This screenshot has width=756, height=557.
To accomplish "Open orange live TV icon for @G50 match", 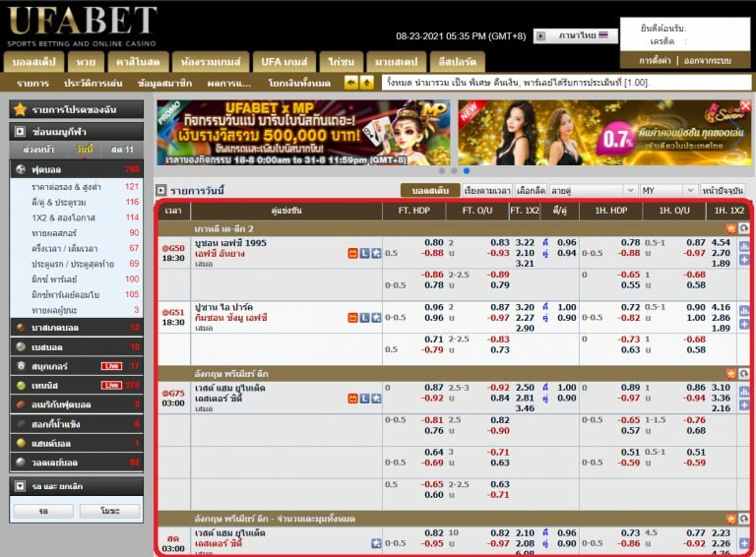I will click(353, 253).
